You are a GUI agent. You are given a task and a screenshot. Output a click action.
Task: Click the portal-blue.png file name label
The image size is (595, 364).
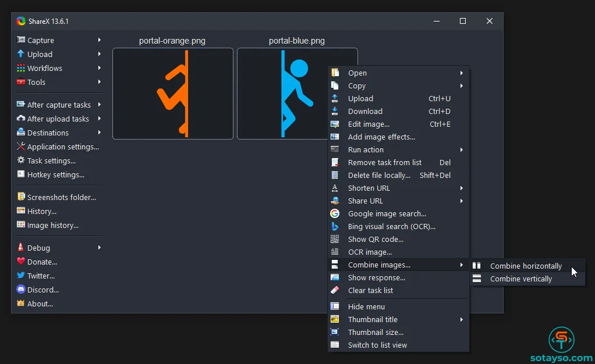tap(297, 41)
